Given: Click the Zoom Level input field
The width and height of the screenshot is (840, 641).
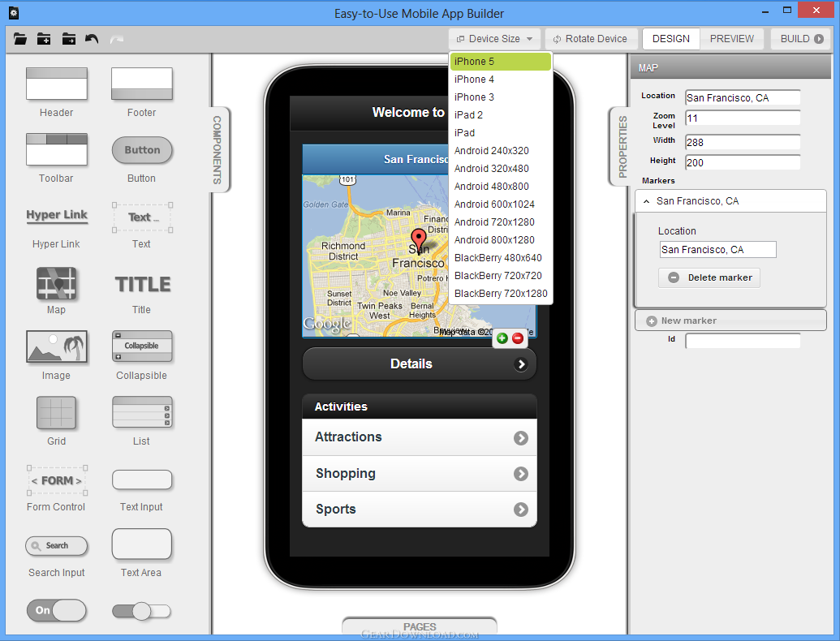Looking at the screenshot, I should (x=743, y=118).
